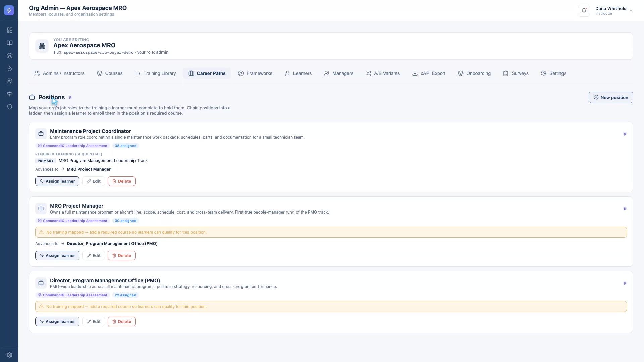Click the '38 assigned' badge

click(x=125, y=146)
